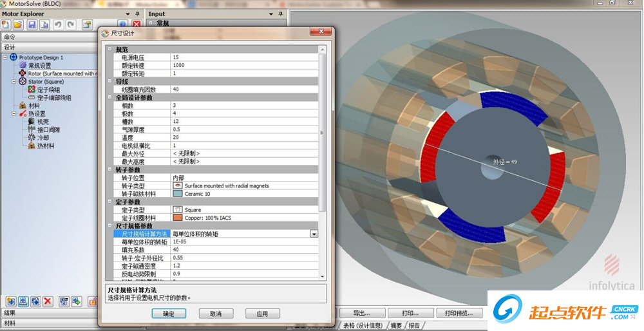
Task: Open the 尺寸规格计算方法 dropdown arrow
Action: click(x=314, y=234)
